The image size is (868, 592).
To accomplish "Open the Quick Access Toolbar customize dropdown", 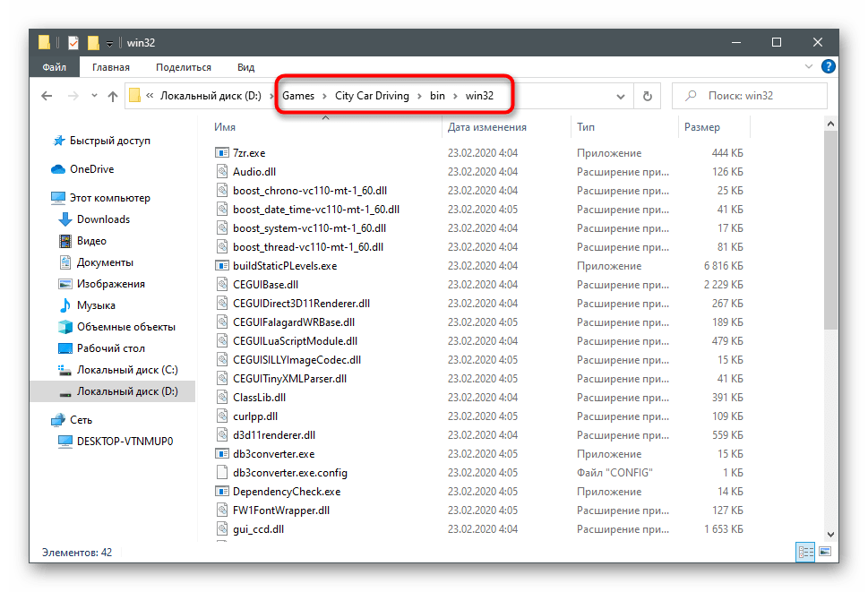I will coord(108,42).
